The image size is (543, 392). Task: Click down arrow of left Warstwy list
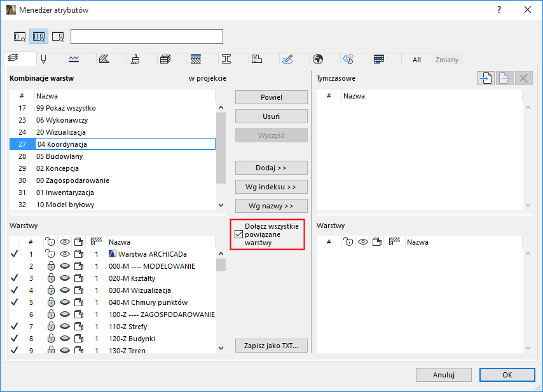pyautogui.click(x=221, y=348)
